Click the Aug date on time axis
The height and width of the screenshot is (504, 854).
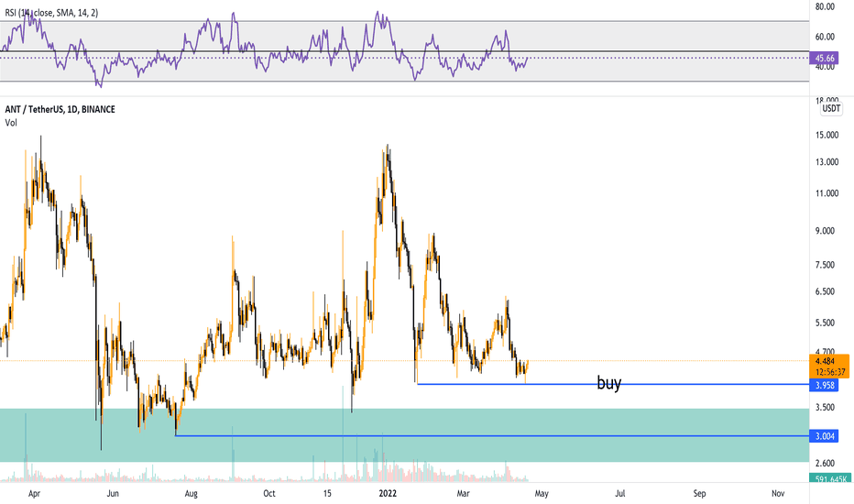[x=192, y=494]
